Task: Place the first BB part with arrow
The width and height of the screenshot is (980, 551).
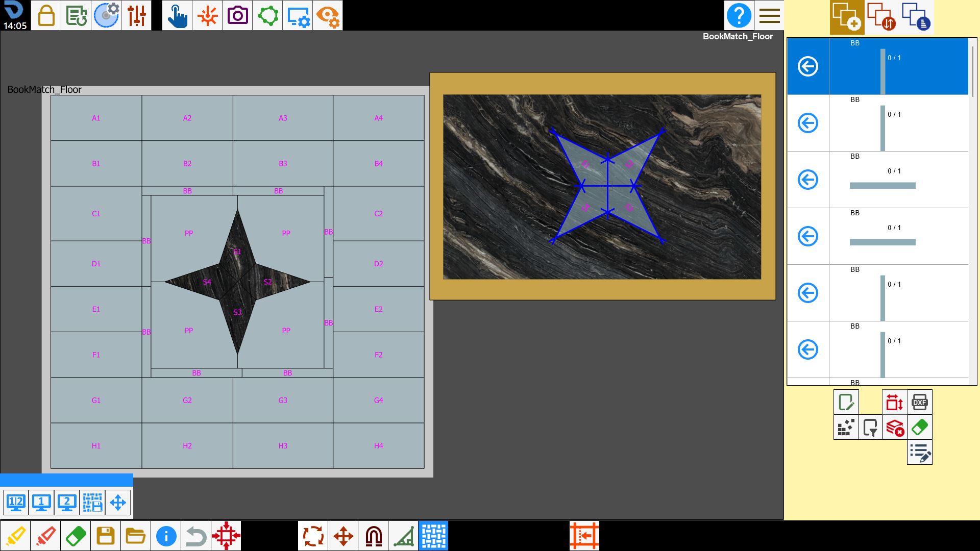Action: pyautogui.click(x=808, y=66)
